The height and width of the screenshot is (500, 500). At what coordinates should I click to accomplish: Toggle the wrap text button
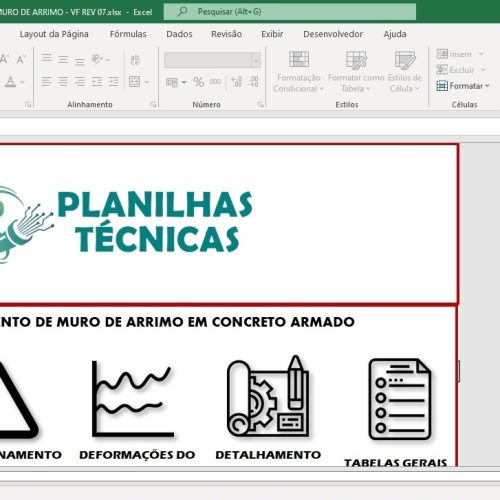(135, 60)
